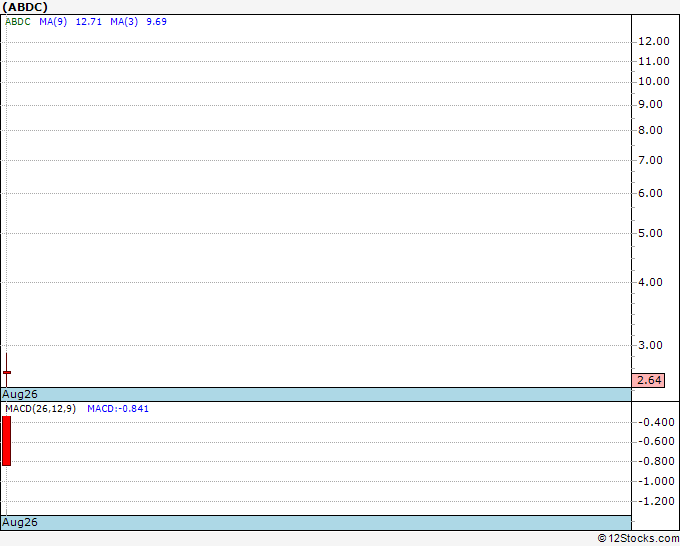Click the (ABDC) chart title
The height and width of the screenshot is (546, 680).
[x=25, y=7]
